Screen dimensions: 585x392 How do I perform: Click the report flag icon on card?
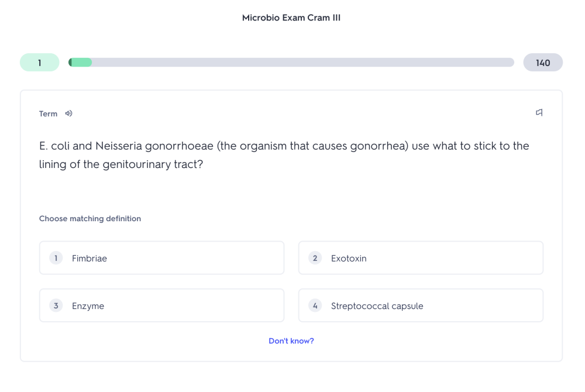tap(539, 112)
